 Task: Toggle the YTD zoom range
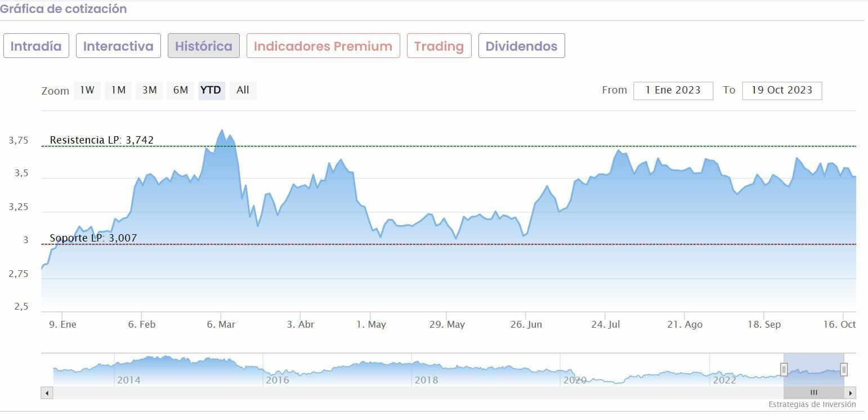click(x=212, y=90)
